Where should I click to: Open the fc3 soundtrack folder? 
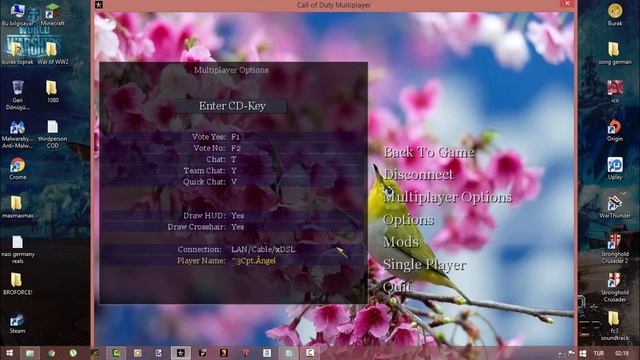[615, 326]
